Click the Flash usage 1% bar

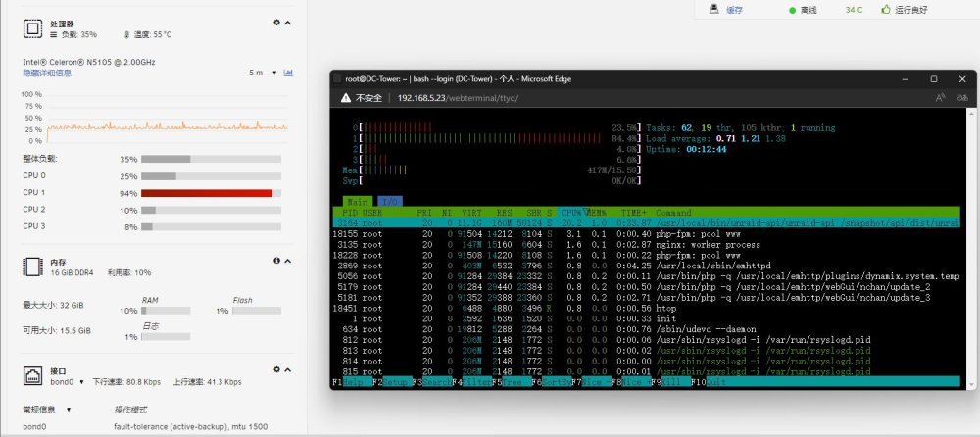tap(256, 310)
